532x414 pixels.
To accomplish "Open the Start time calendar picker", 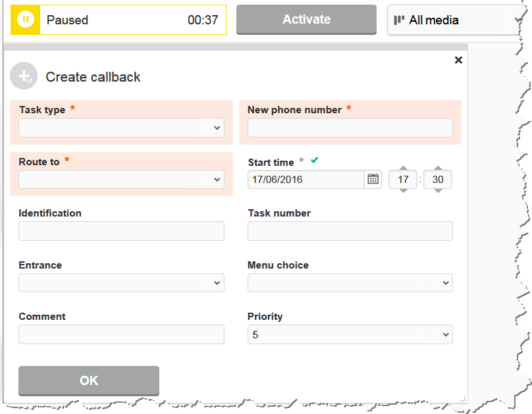I will pyautogui.click(x=373, y=179).
